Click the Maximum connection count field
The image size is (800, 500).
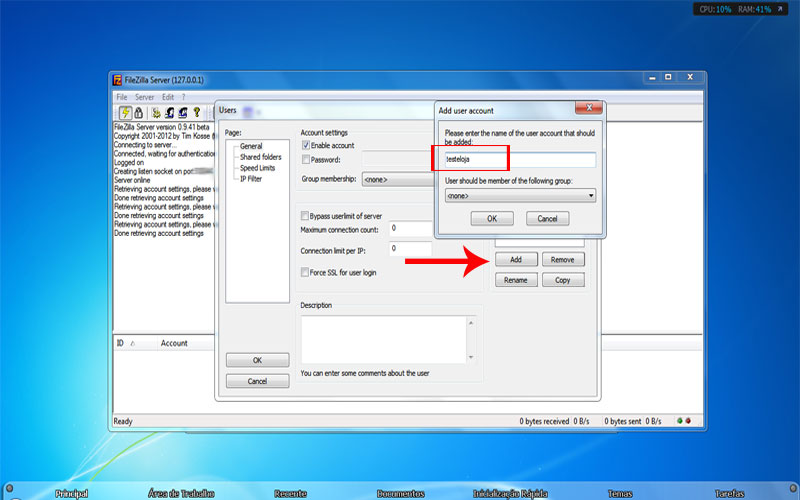[411, 229]
